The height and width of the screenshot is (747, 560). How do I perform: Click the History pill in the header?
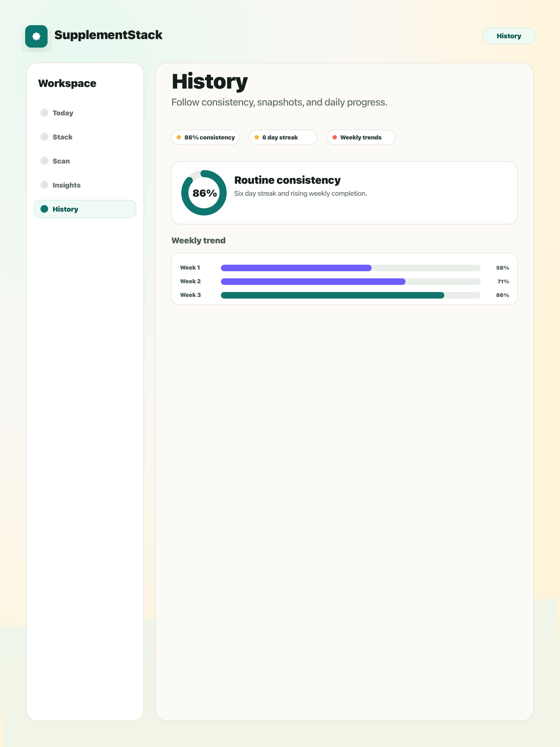click(x=508, y=36)
